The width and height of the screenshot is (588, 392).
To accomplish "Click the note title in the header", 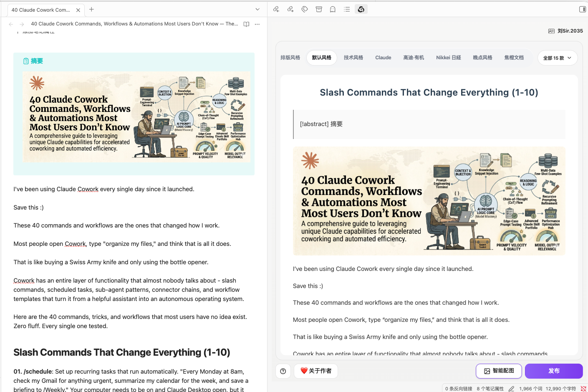I will (x=134, y=24).
